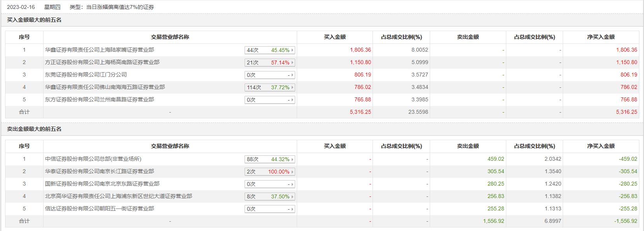
Task: Select the ratio value 8.0052
Action: click(420, 50)
